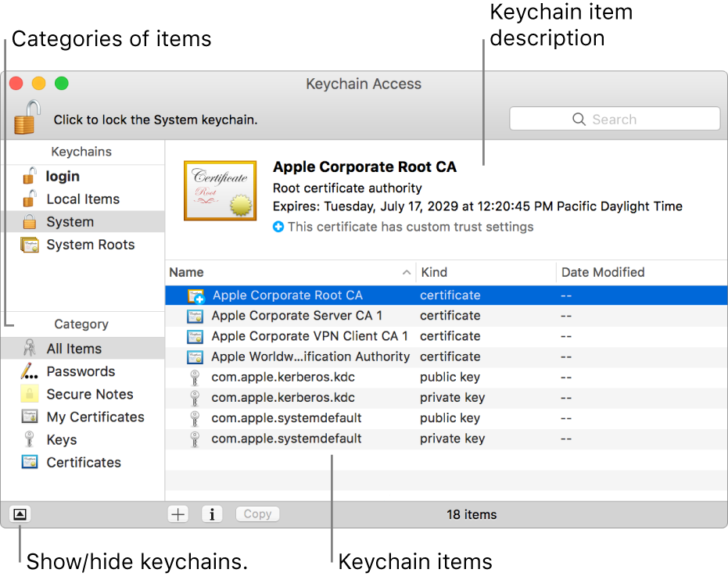Open item info with the i button
This screenshot has width=728, height=580.
tap(212, 514)
